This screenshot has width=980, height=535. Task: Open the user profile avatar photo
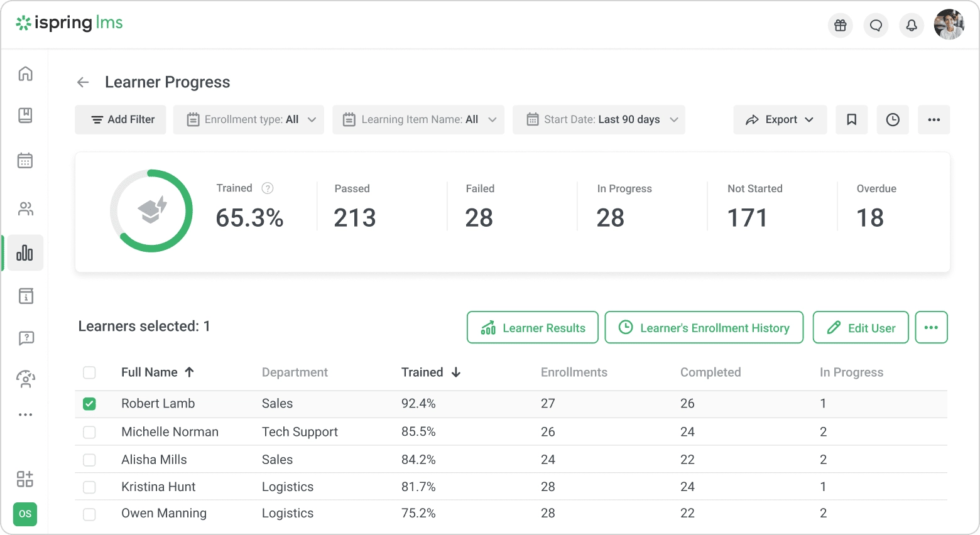tap(949, 25)
